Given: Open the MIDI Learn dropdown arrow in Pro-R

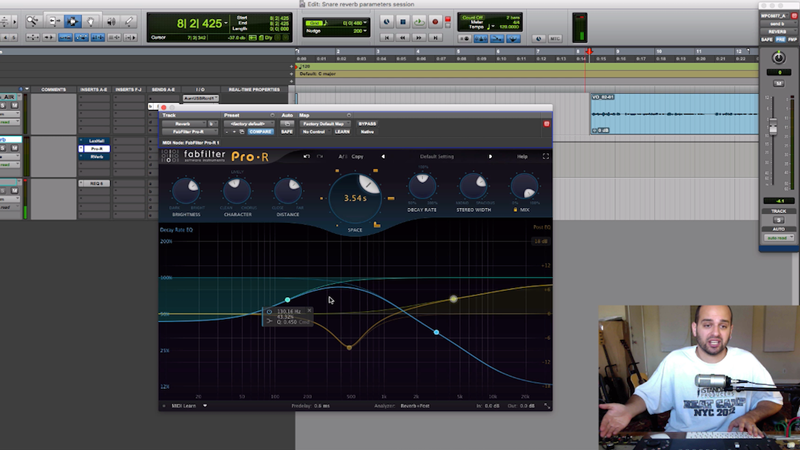Looking at the screenshot, I should coord(205,406).
